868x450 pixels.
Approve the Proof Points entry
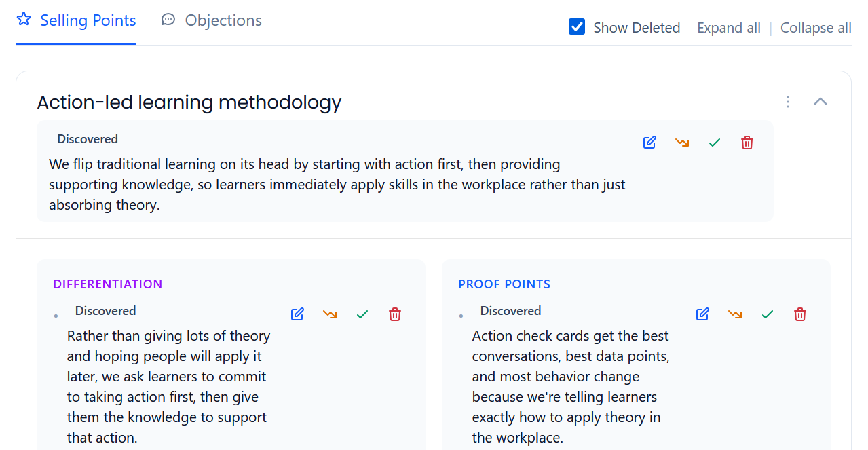(x=768, y=314)
